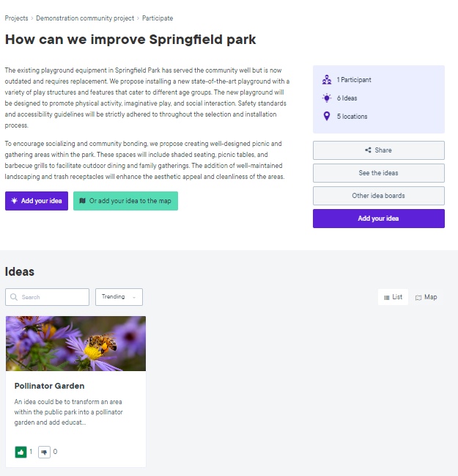Open the Projects breadcrumb link

(16, 18)
